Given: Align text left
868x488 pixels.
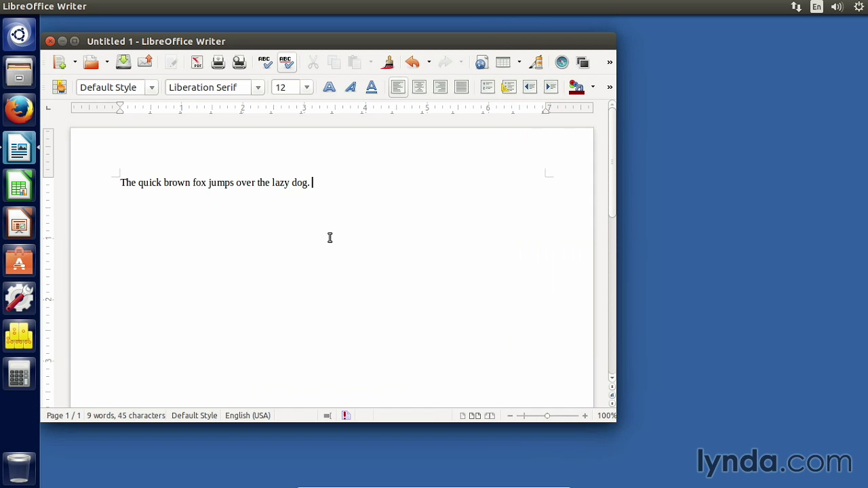Looking at the screenshot, I should [398, 87].
